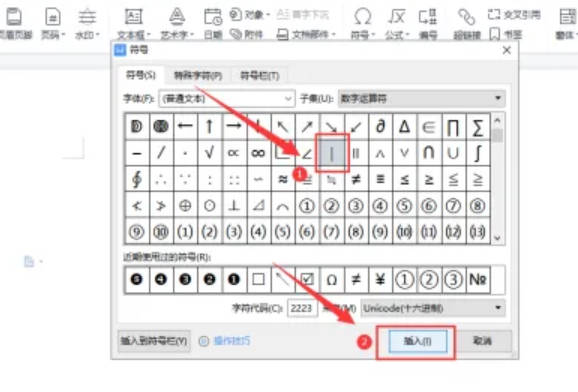
Task: Click the 字符代码 field showing 2223
Action: 302,308
